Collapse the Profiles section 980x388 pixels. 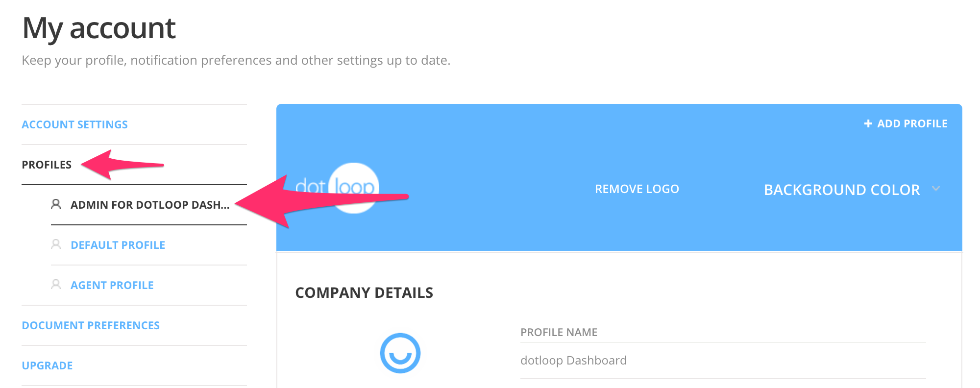point(47,165)
